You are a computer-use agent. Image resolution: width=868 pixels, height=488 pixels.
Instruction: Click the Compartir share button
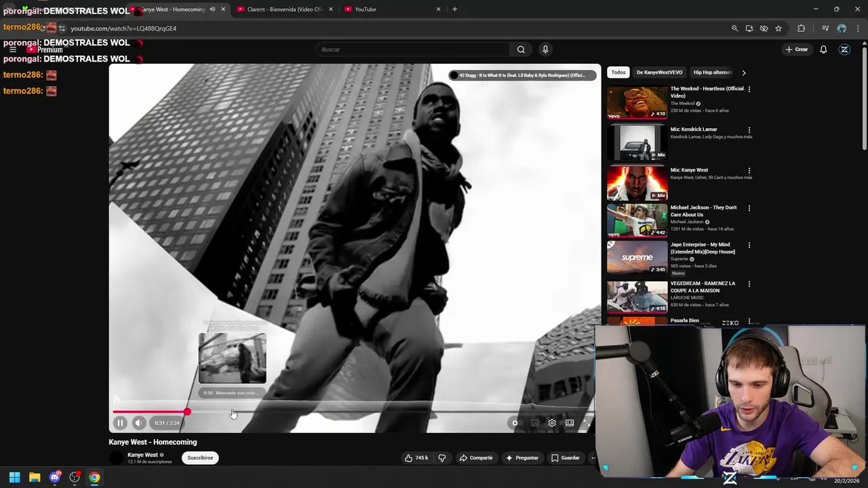pyautogui.click(x=476, y=458)
